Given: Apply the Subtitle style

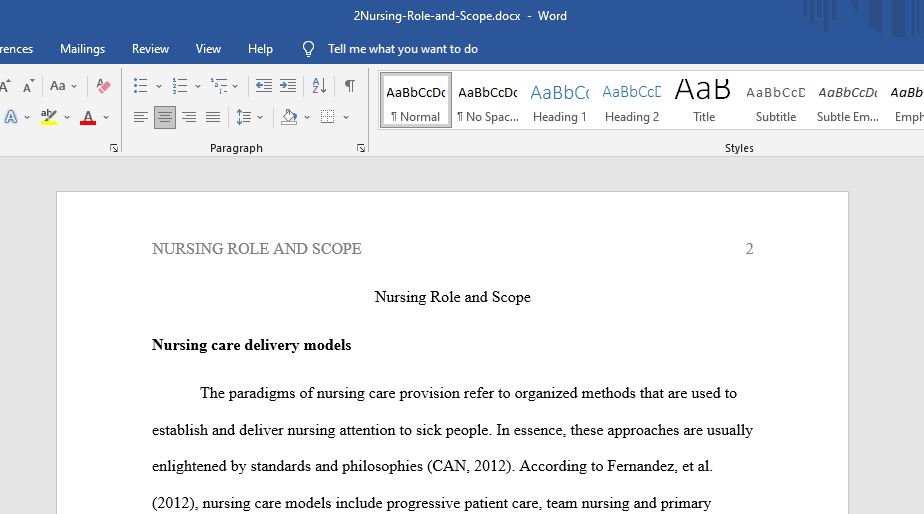Looking at the screenshot, I should point(776,100).
